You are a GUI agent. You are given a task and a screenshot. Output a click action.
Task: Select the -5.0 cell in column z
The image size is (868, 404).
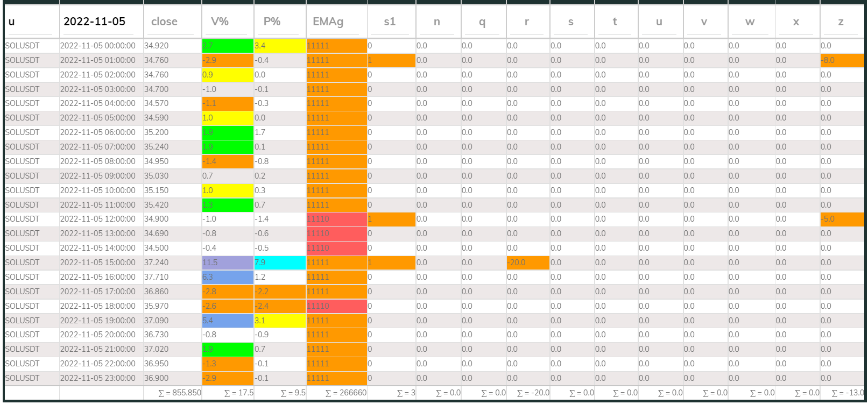842,219
